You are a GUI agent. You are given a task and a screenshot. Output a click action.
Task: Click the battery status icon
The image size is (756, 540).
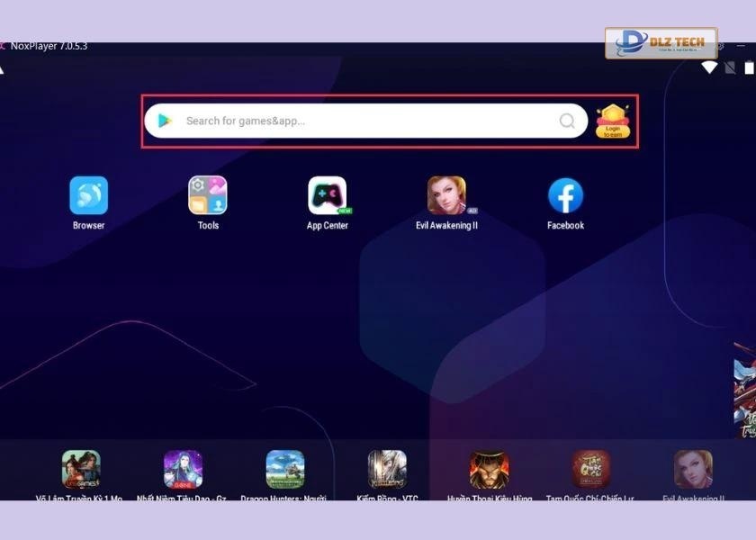click(749, 67)
